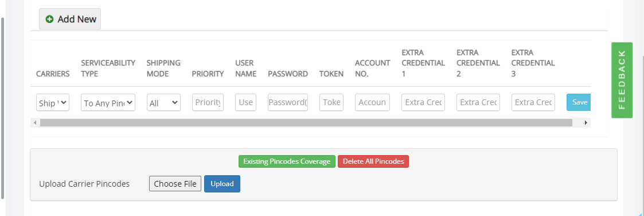Expand the Serviceability Type dropdown
Viewport: 644px width, 216px height.
point(108,102)
